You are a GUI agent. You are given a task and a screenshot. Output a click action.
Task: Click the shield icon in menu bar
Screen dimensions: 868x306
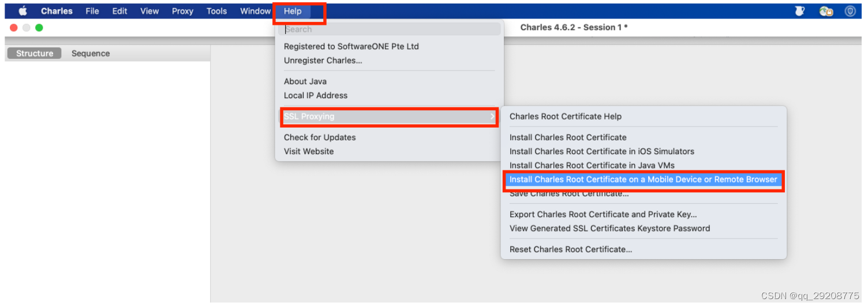(x=850, y=11)
